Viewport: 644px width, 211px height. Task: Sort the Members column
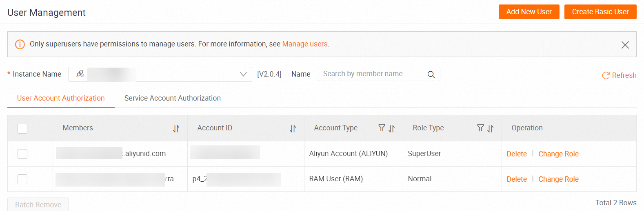(176, 129)
